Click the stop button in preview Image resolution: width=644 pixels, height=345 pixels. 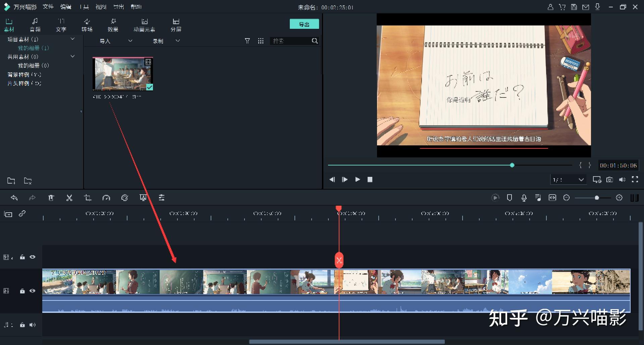click(370, 180)
